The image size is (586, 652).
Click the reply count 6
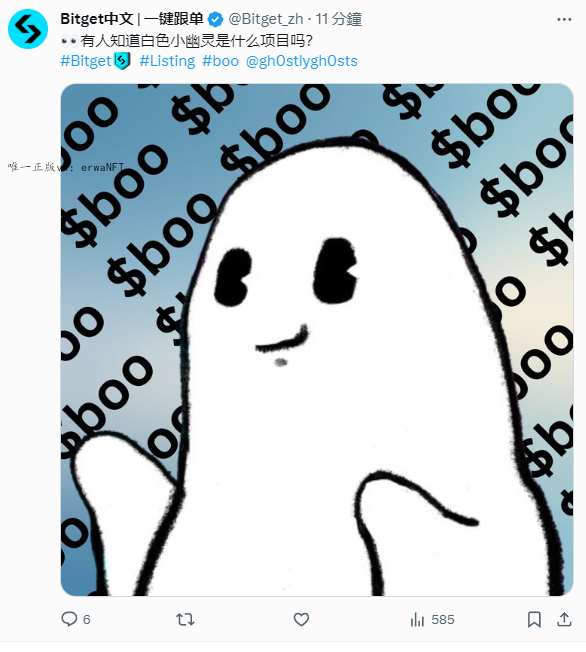(87, 620)
